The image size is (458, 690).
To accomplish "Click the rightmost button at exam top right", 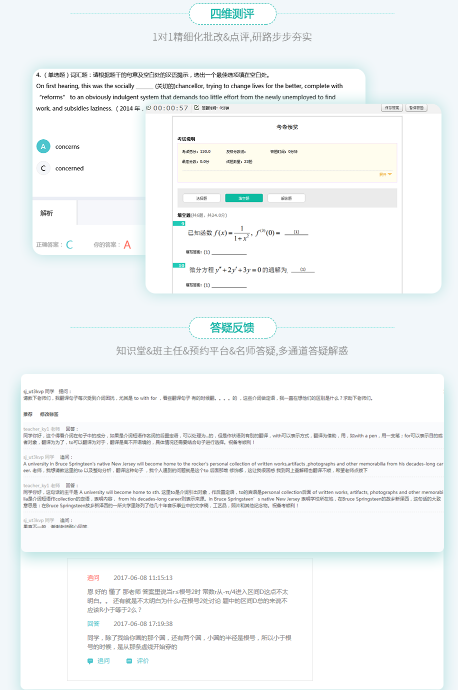I will pos(416,108).
